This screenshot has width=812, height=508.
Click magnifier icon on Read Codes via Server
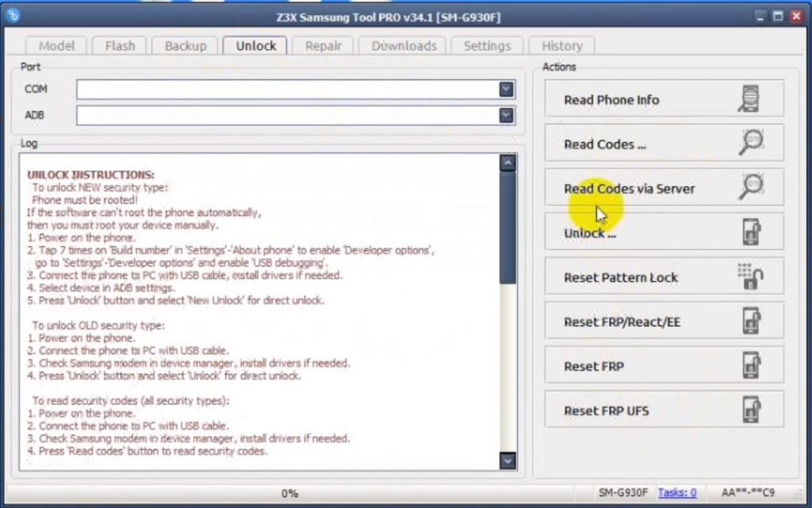click(750, 188)
